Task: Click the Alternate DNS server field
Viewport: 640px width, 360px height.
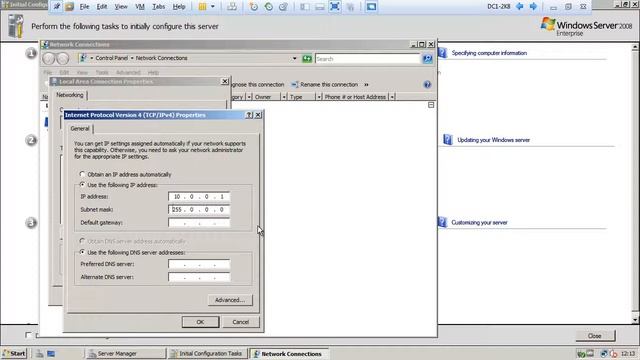Action: tap(199, 278)
